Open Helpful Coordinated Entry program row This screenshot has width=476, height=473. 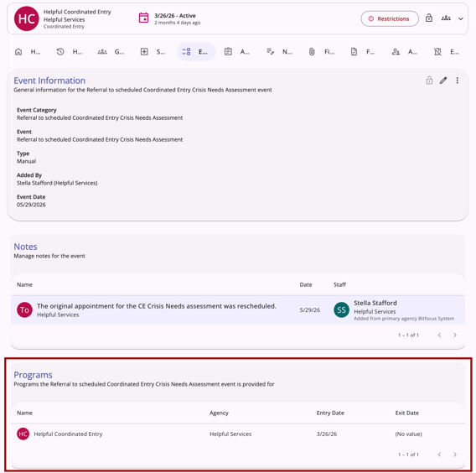(238, 434)
